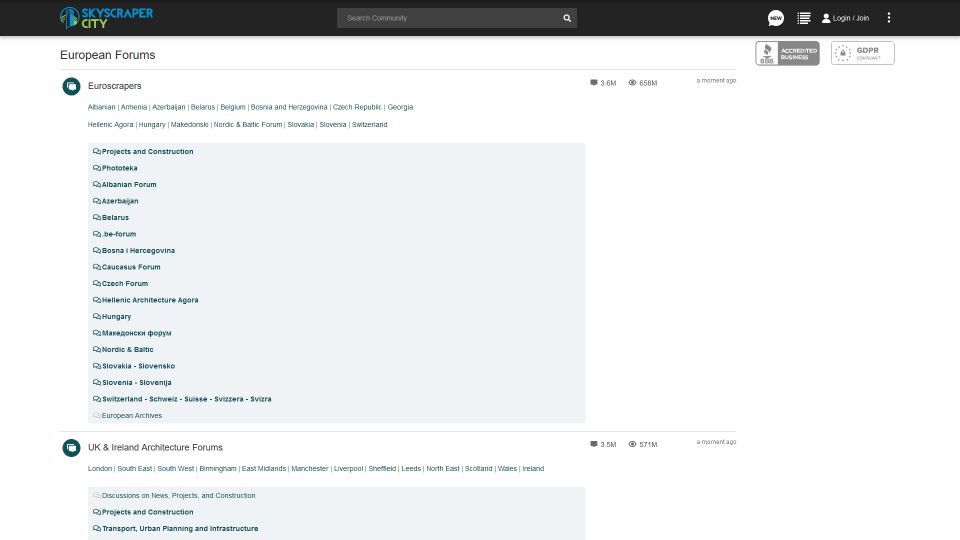This screenshot has height=540, width=960.
Task: Open the Euroscrapers forum title
Action: [x=114, y=86]
